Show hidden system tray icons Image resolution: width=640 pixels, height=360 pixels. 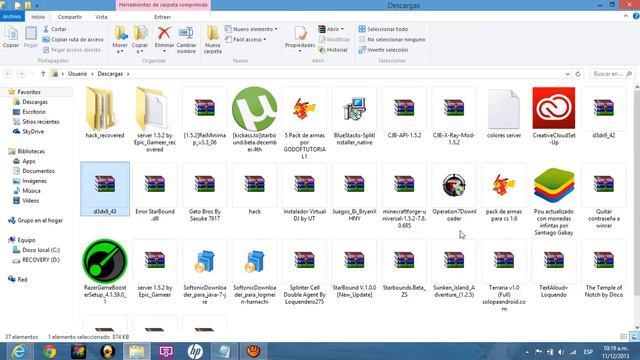[527, 352]
